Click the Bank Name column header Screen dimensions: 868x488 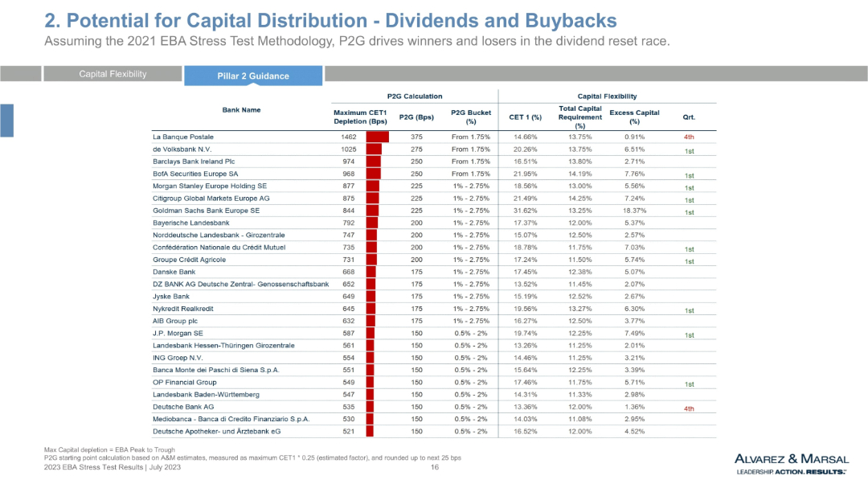click(241, 109)
